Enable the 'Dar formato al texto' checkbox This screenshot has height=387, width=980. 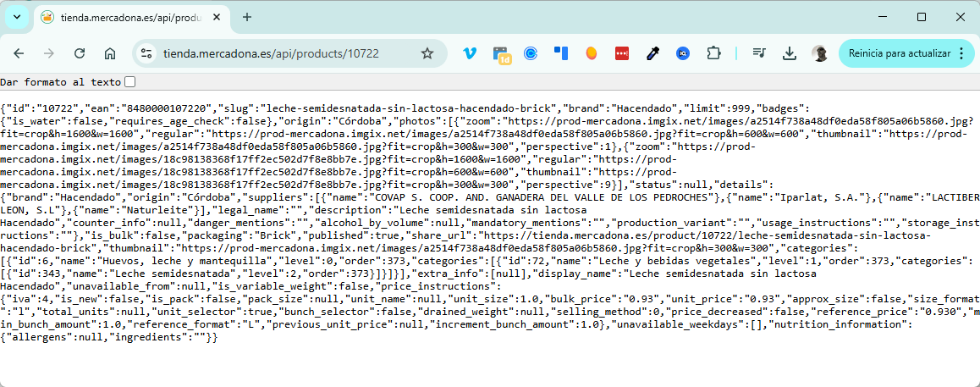tap(129, 82)
